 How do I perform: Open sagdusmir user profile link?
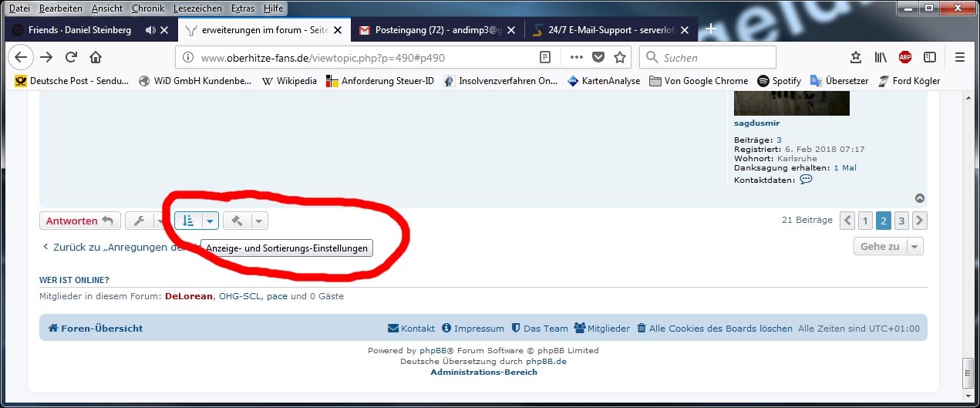[x=759, y=123]
